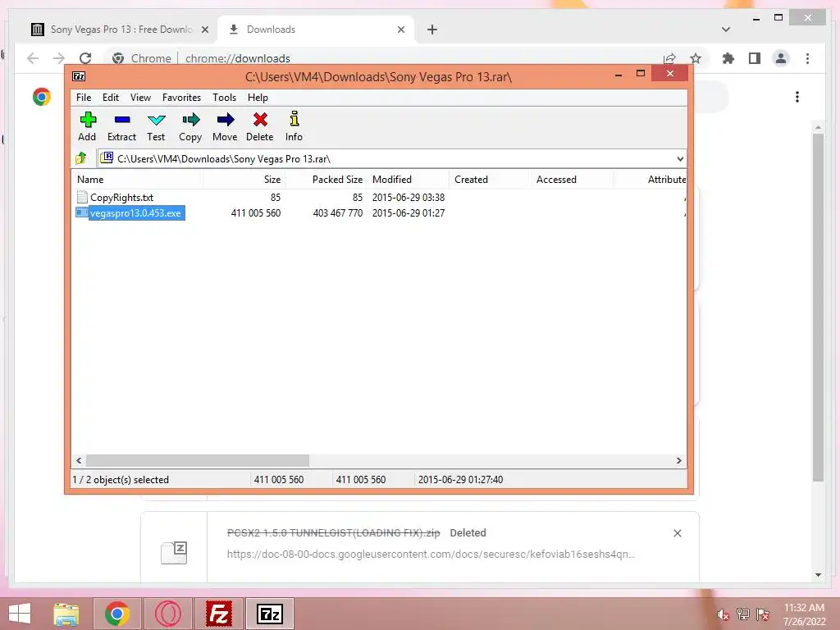Expand the 7-Zip address path dropdown
840x630 pixels.
pos(679,158)
